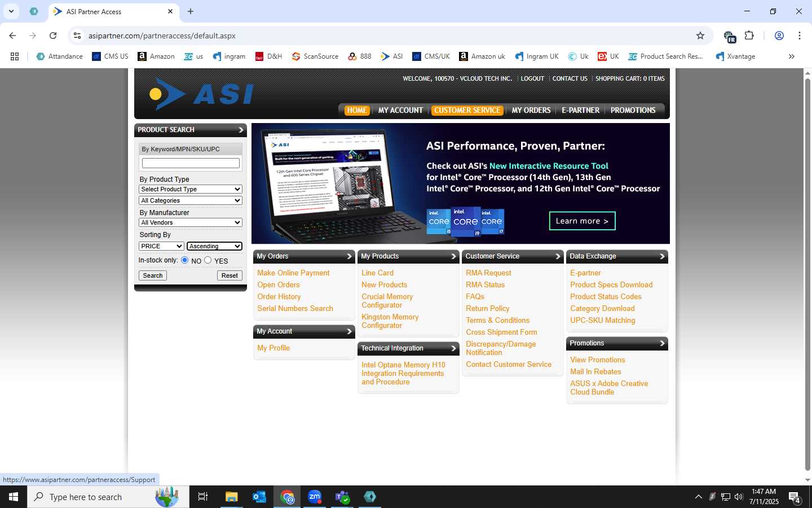Image resolution: width=812 pixels, height=508 pixels.
Task: Open the apps grid icon in bookmarks bar
Action: click(x=15, y=56)
